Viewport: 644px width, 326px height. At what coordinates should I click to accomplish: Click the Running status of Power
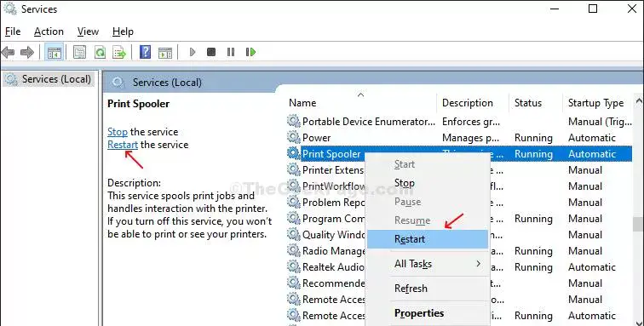pos(533,138)
